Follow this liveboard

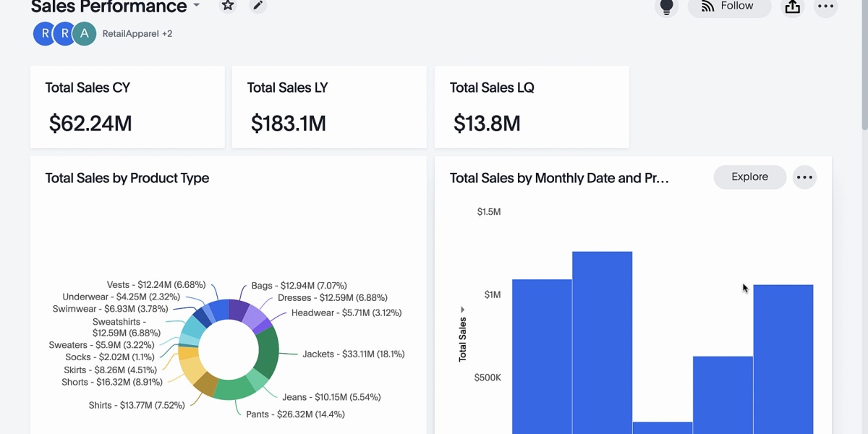point(729,6)
